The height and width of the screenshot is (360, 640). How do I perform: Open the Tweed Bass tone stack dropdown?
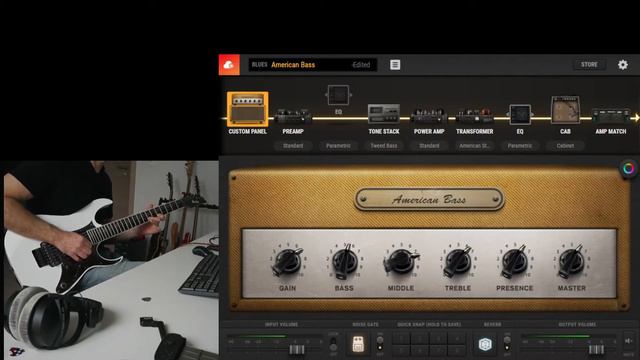[384, 146]
